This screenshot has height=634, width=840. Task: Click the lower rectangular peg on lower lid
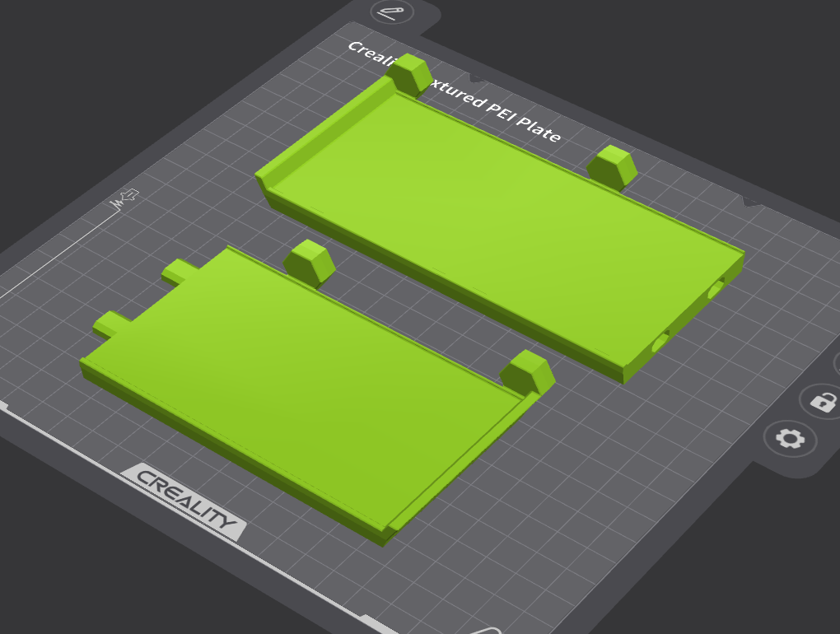(x=112, y=324)
